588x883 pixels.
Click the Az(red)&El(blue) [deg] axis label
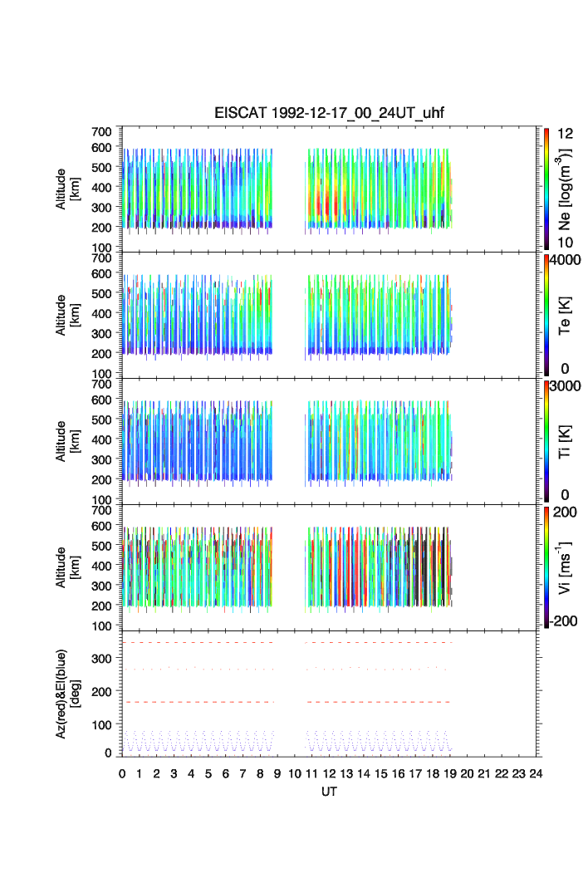point(67,694)
